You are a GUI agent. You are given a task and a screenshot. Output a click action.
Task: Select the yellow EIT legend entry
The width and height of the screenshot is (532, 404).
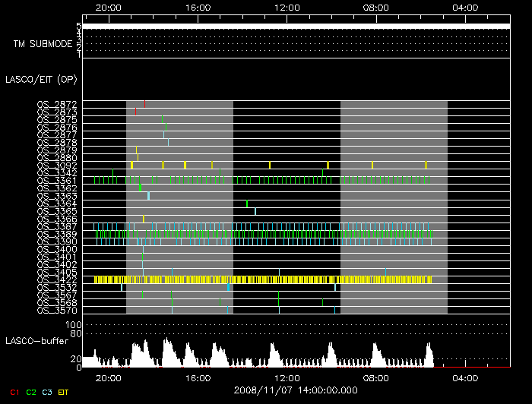click(65, 391)
